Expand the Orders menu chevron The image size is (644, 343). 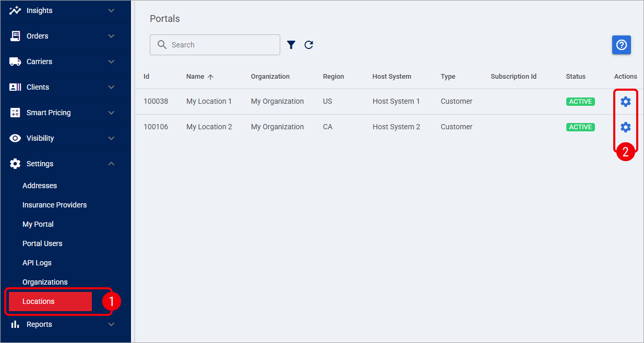[111, 36]
